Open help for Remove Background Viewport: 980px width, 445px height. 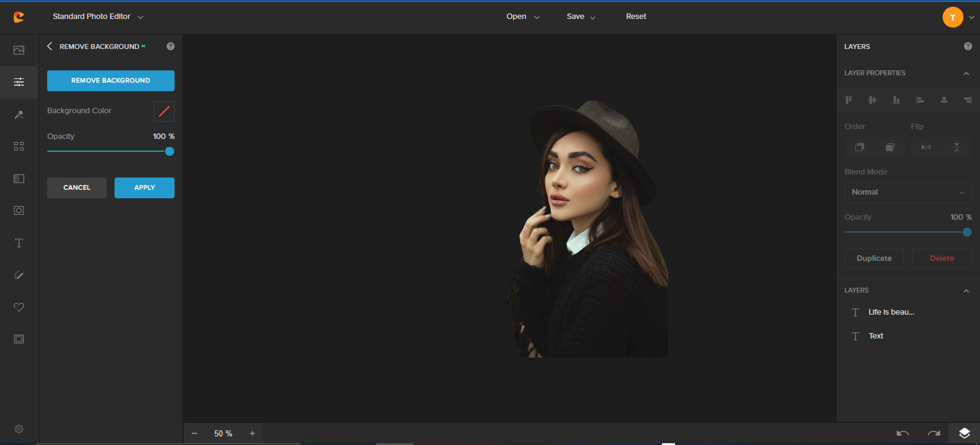click(x=170, y=46)
